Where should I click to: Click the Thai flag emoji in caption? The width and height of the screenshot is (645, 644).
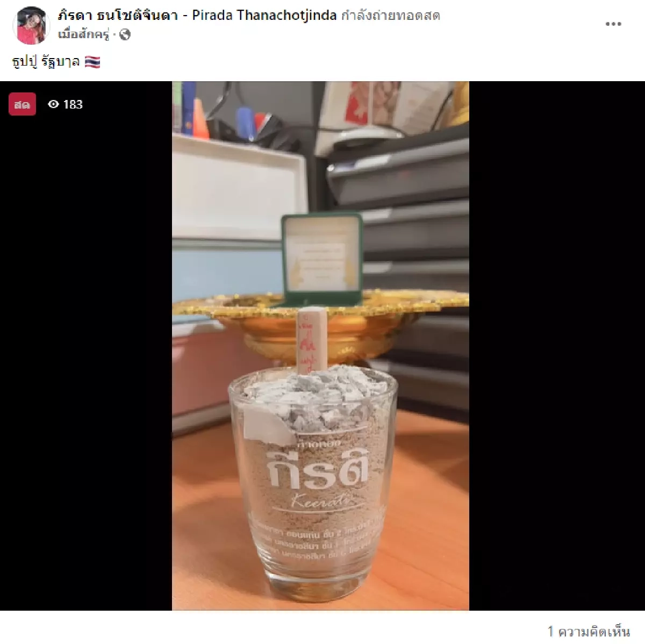[x=92, y=62]
